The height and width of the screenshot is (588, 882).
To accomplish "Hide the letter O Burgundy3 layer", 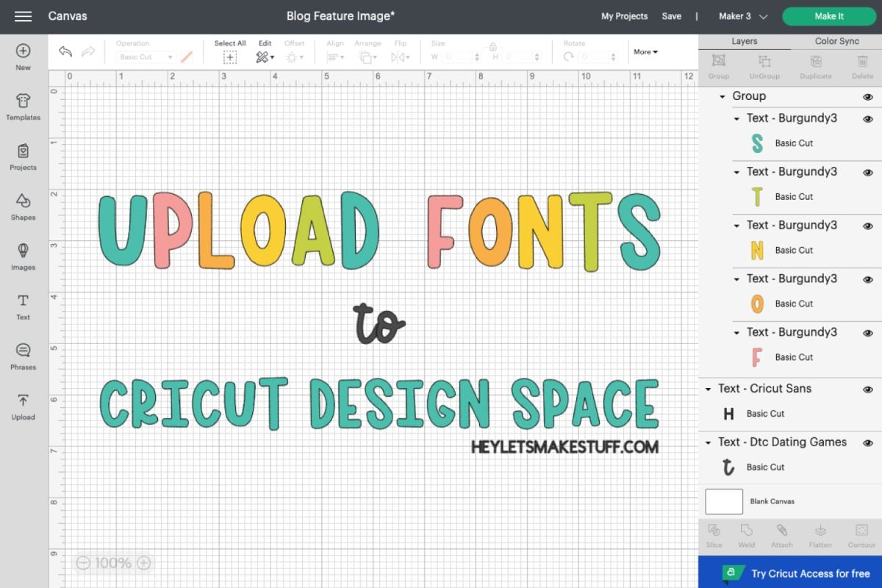I will 868,279.
